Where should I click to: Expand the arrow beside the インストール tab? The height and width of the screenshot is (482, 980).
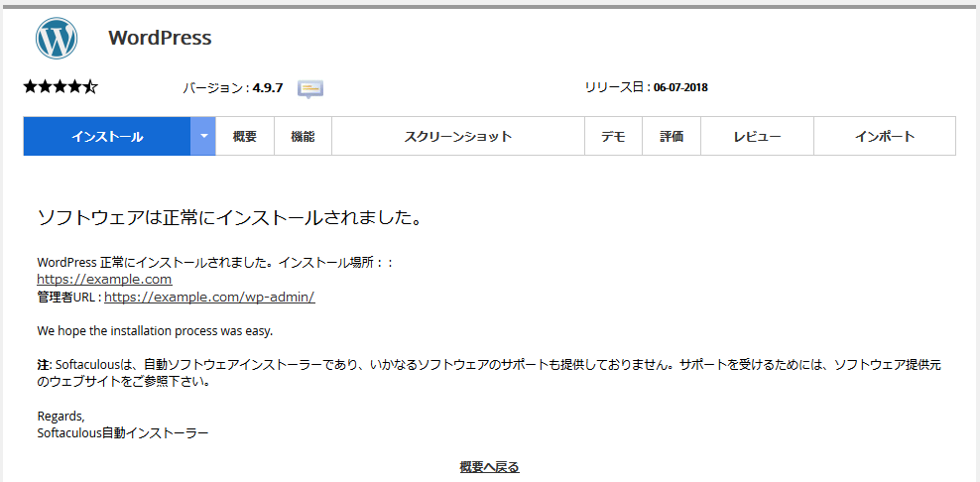(x=203, y=137)
